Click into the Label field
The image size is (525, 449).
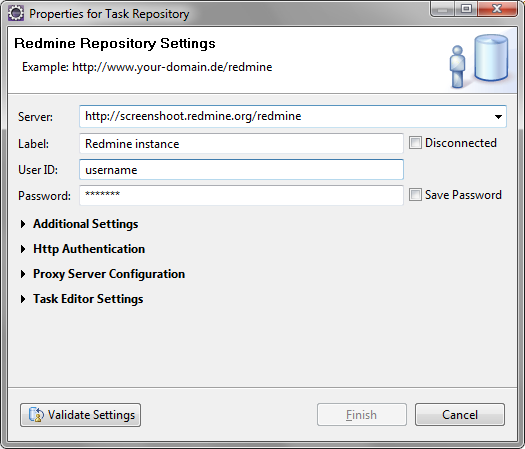[241, 144]
